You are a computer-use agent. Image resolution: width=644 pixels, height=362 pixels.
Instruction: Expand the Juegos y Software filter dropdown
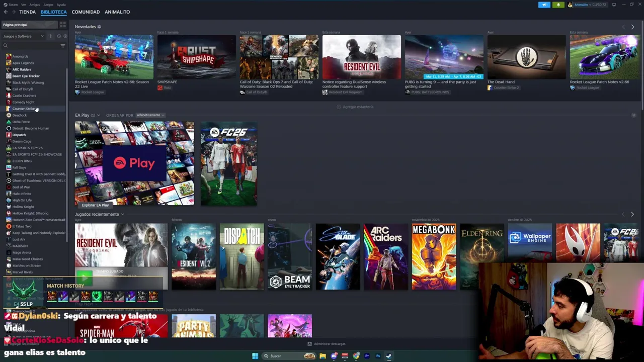coord(24,36)
